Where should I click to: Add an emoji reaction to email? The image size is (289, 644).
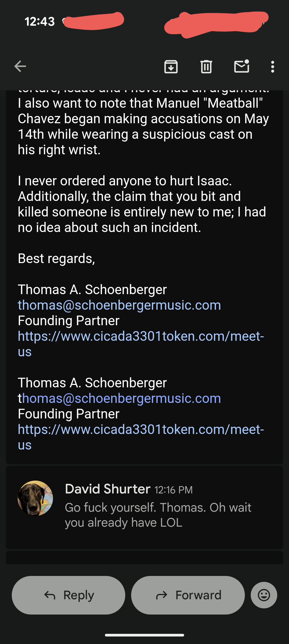[x=264, y=595]
